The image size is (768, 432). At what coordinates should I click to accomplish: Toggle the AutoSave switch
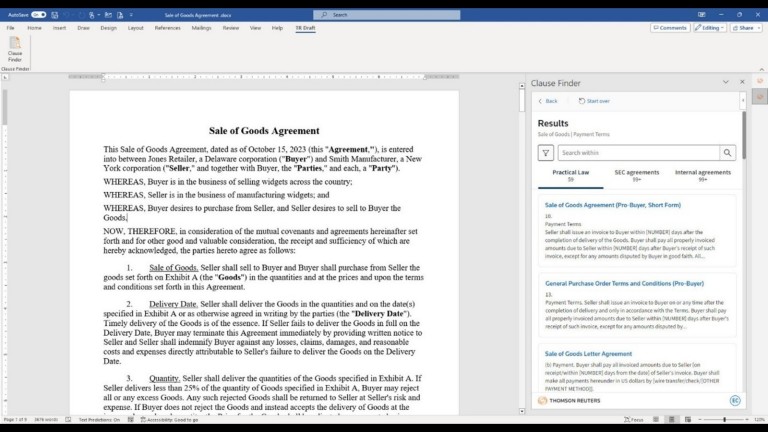pyautogui.click(x=38, y=15)
